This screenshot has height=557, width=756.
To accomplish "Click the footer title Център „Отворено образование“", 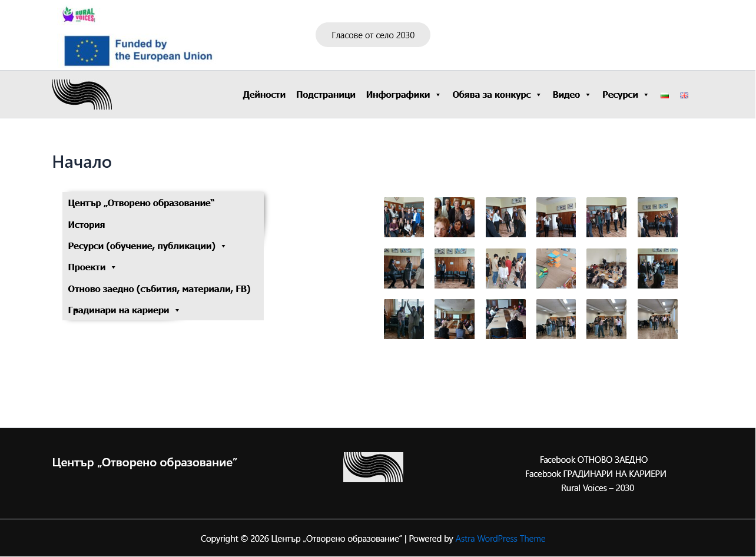I will pyautogui.click(x=145, y=463).
